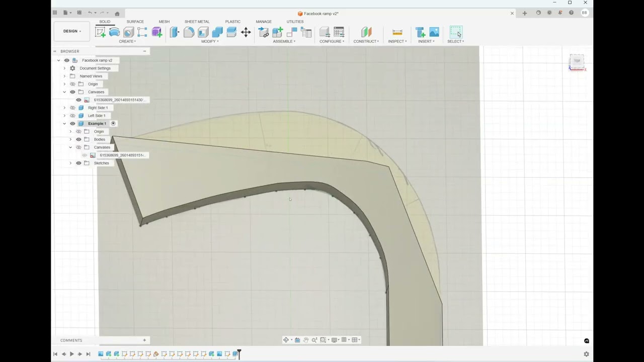Image resolution: width=644 pixels, height=362 pixels.
Task: Click the Insert Canvas image icon
Action: (434, 32)
